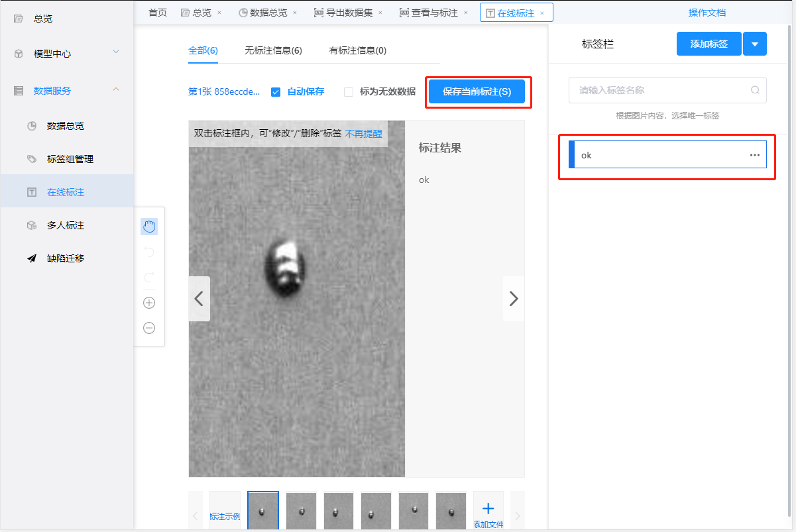796x532 pixels.
Task: Click the 保存当前标注(S) button
Action: (477, 92)
